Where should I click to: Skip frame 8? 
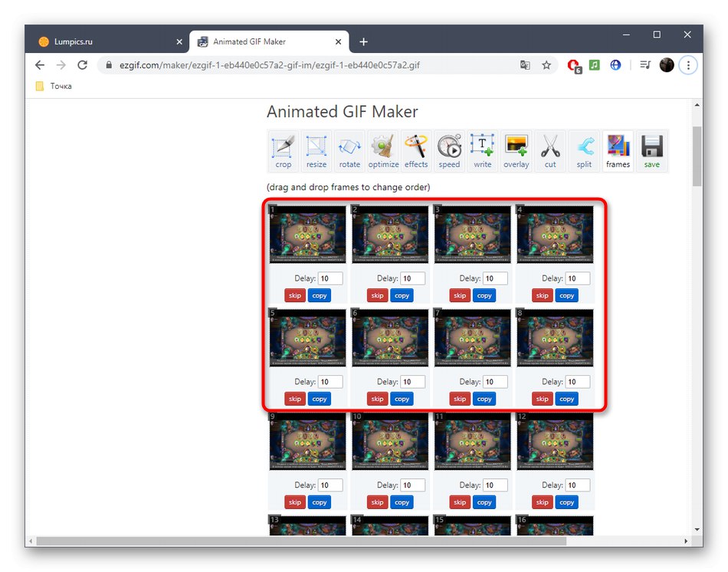pyautogui.click(x=543, y=399)
